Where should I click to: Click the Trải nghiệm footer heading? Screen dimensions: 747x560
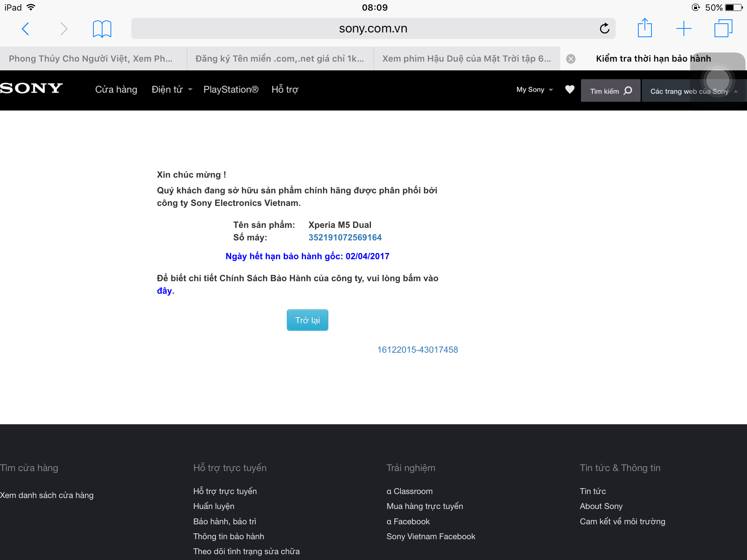(411, 468)
